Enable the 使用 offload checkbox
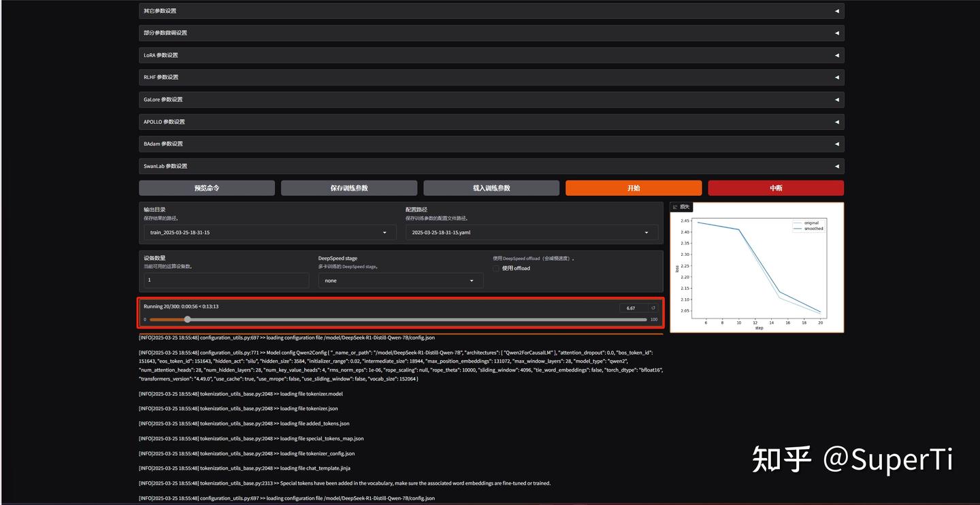 (497, 268)
